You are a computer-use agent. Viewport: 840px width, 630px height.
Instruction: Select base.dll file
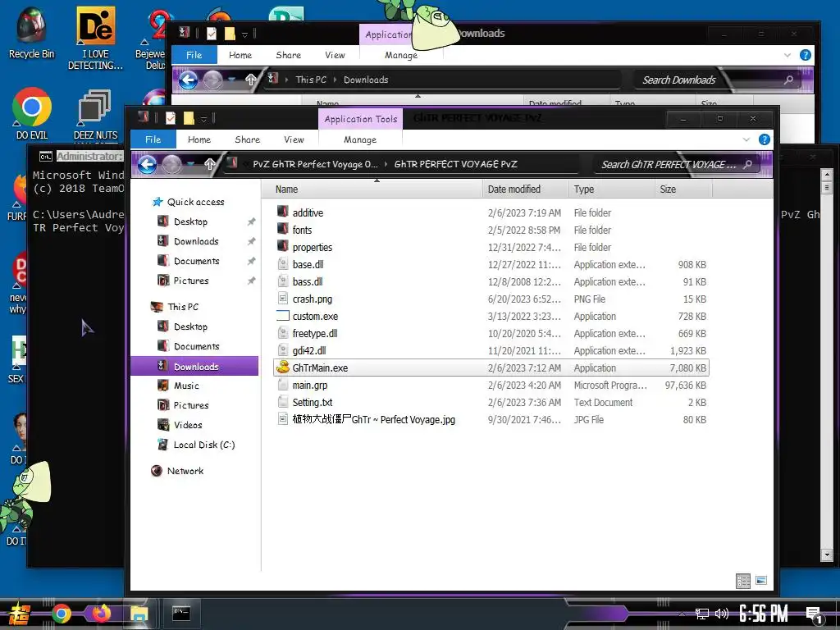coord(308,265)
